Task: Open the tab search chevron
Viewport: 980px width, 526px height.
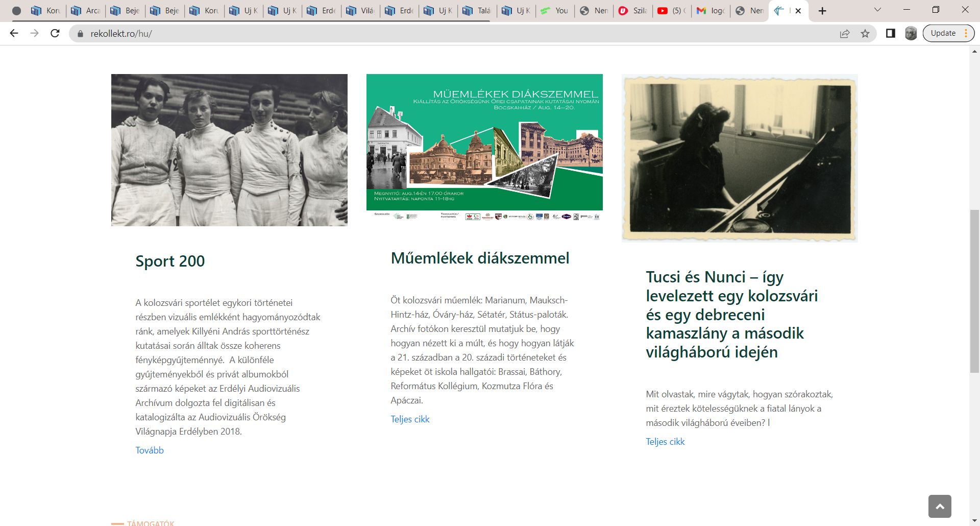Action: [878, 10]
